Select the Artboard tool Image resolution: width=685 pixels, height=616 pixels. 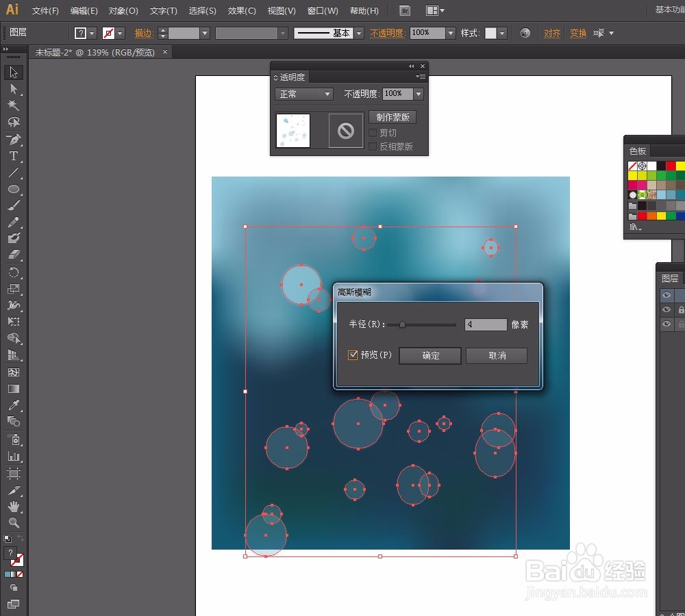pos(14,474)
